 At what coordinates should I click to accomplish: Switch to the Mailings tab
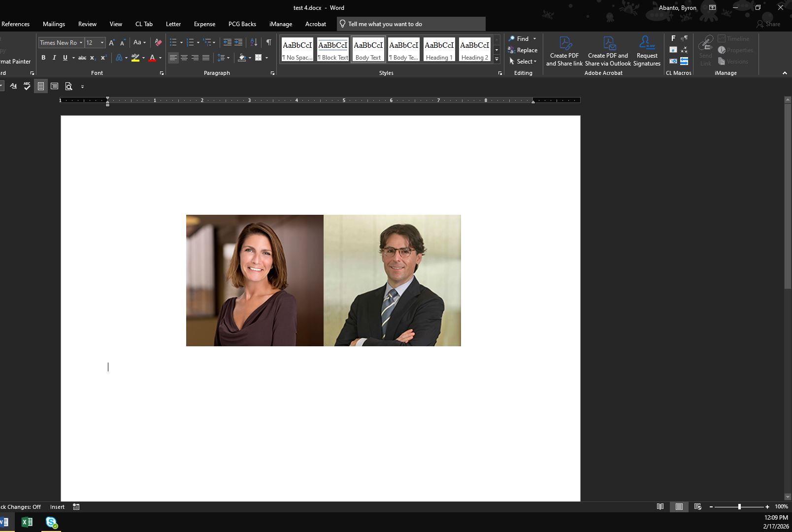tap(54, 24)
